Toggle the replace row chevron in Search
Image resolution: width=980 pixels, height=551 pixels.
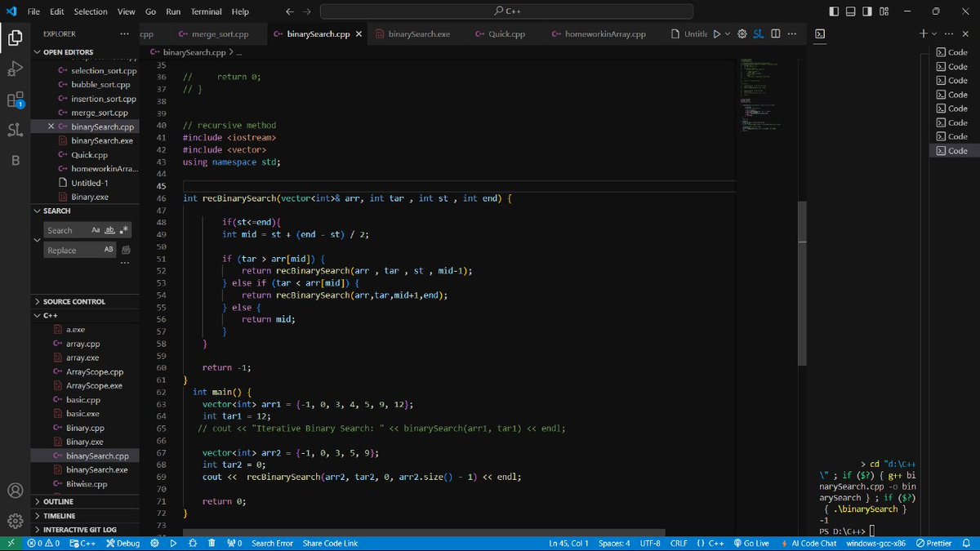click(37, 240)
